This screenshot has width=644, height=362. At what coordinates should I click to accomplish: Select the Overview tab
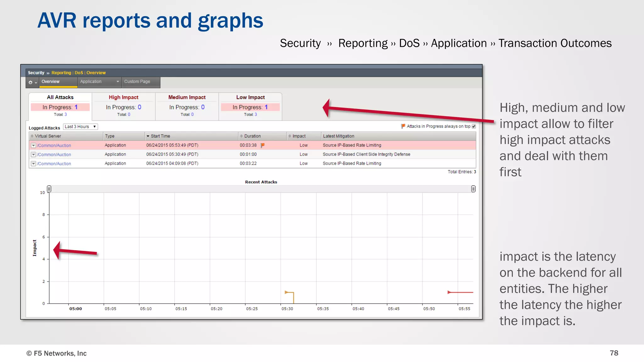[x=58, y=82]
